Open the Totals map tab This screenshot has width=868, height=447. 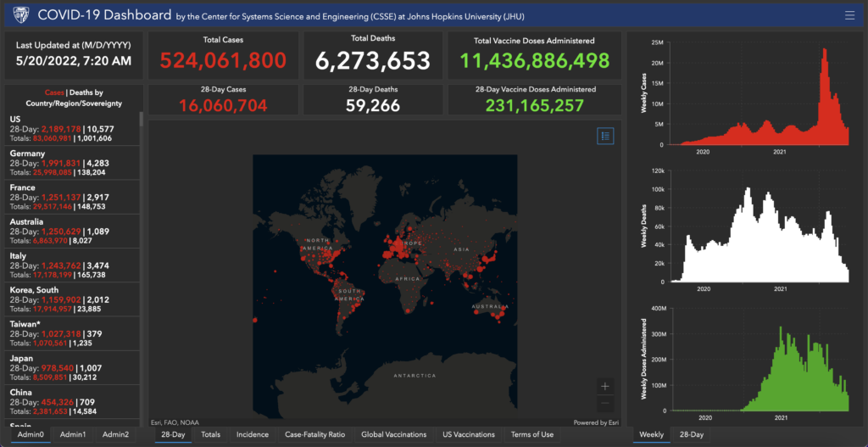(x=210, y=434)
